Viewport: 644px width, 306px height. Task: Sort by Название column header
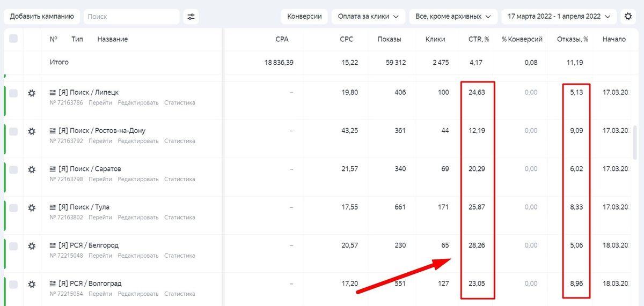click(x=113, y=39)
